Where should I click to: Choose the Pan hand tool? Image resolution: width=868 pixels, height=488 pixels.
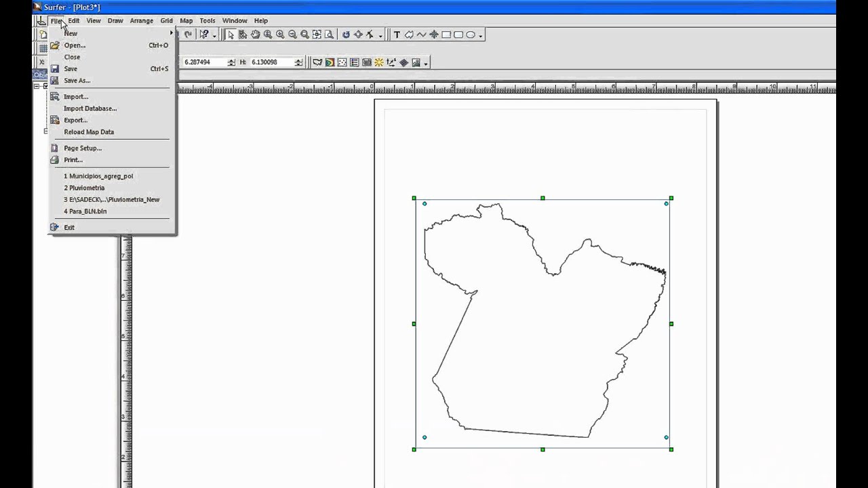pos(255,35)
